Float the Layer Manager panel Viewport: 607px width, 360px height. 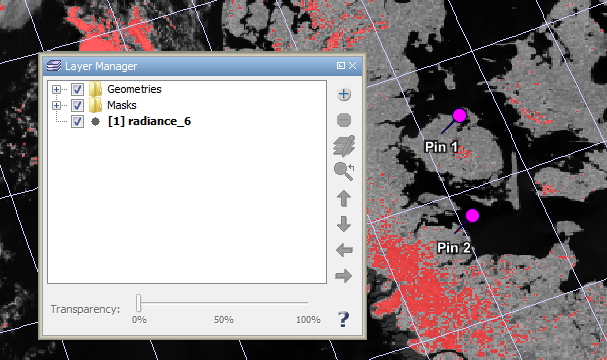click(341, 66)
